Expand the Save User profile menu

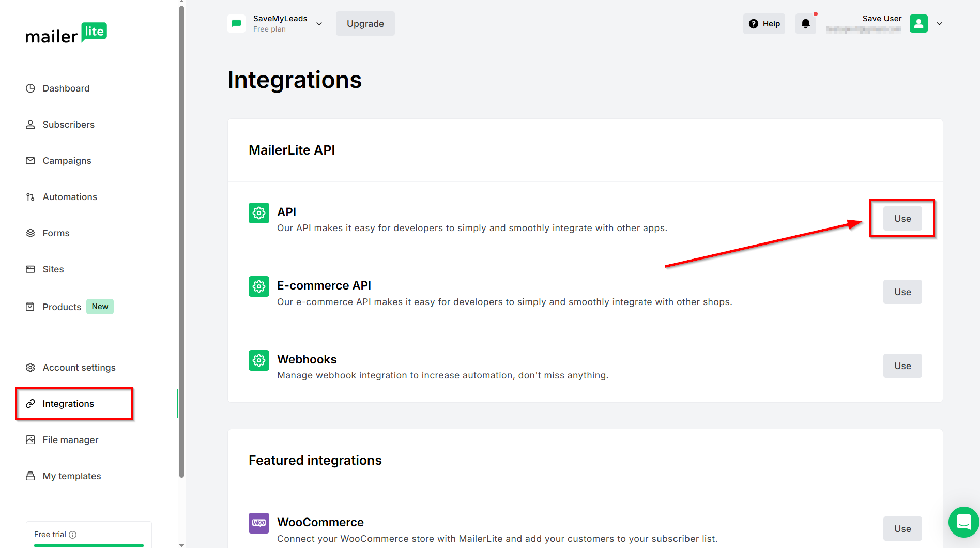pyautogui.click(x=939, y=24)
